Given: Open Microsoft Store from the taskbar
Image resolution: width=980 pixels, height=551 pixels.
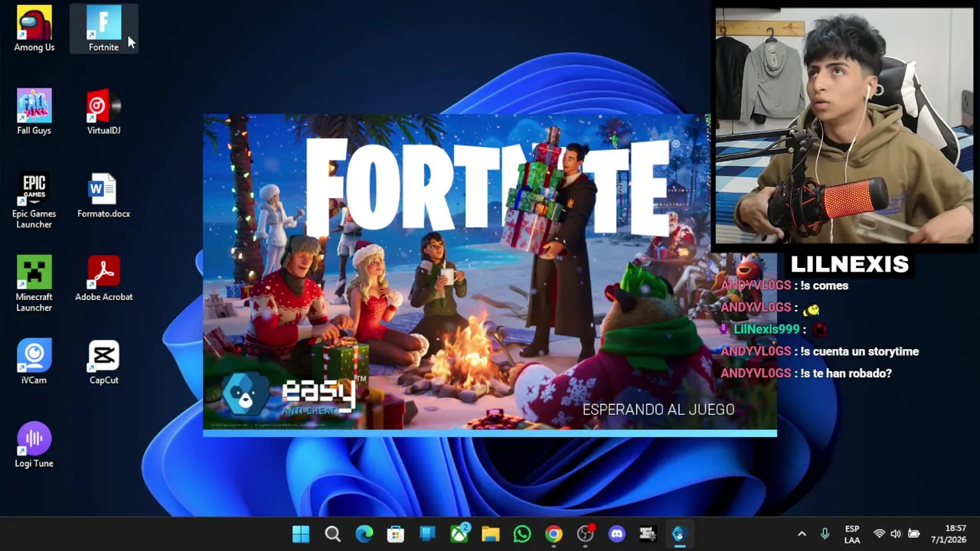Looking at the screenshot, I should point(396,534).
